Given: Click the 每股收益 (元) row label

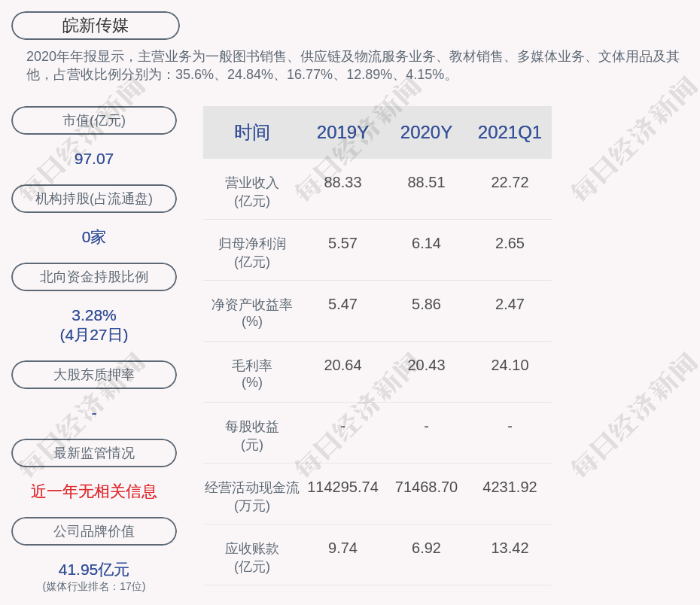Looking at the screenshot, I should (252, 436).
